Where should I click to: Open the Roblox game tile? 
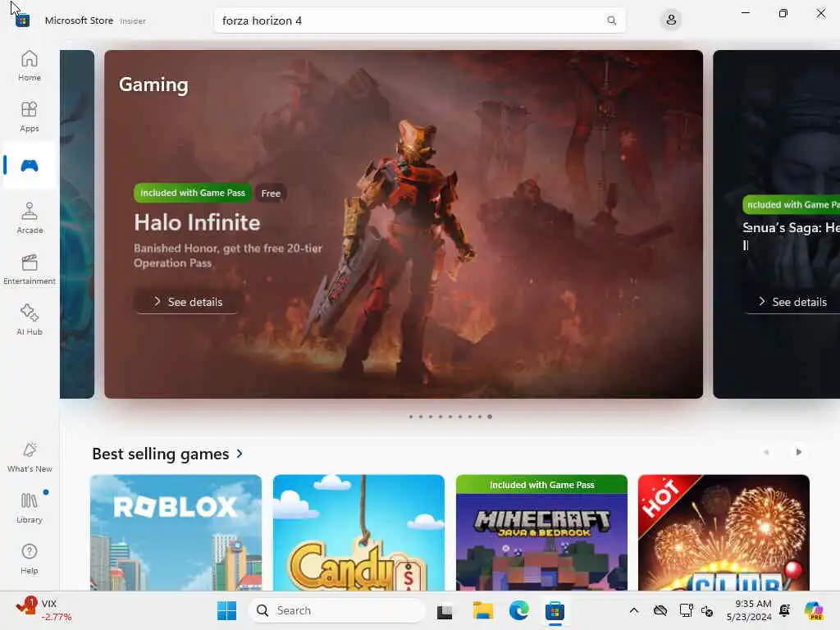[176, 532]
